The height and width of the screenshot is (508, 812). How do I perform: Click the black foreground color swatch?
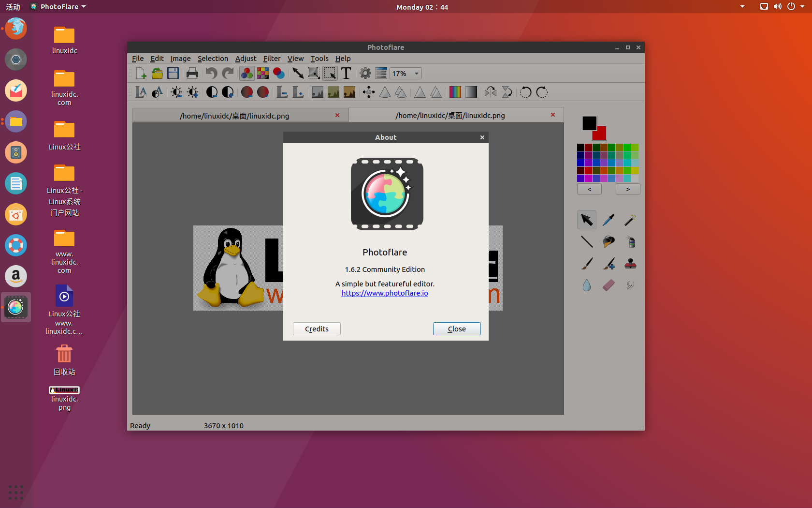[589, 123]
